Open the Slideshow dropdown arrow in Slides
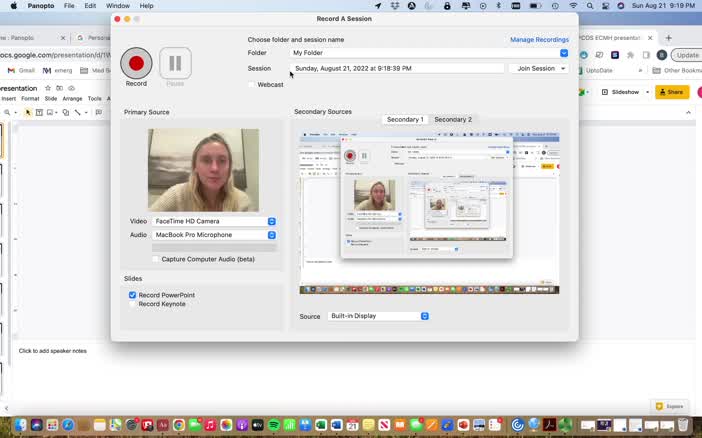 pyautogui.click(x=647, y=92)
